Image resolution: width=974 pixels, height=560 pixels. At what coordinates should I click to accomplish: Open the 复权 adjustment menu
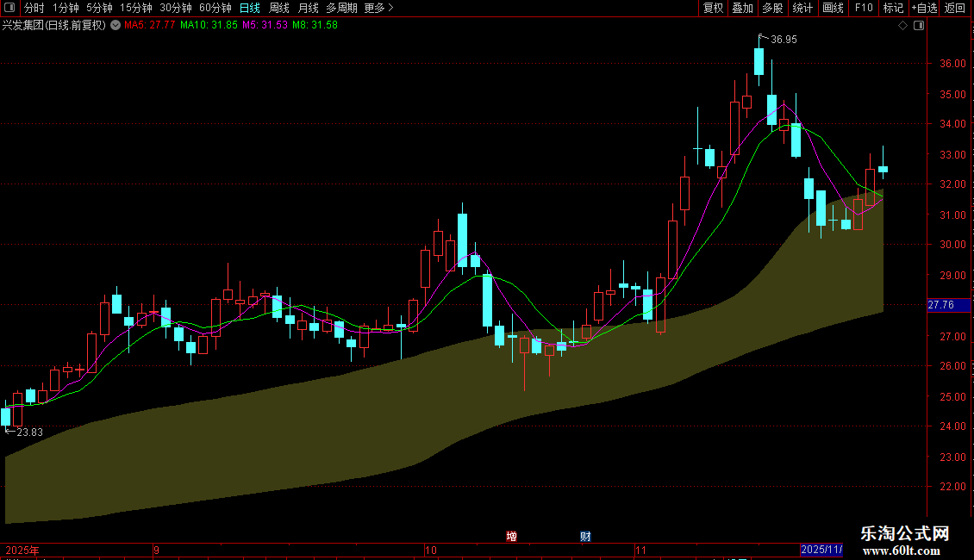tap(713, 8)
